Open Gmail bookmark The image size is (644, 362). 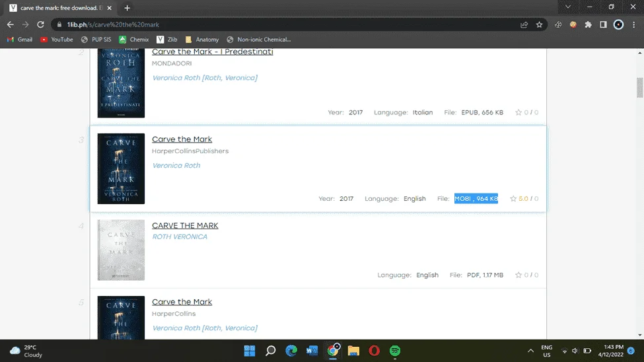pos(20,40)
